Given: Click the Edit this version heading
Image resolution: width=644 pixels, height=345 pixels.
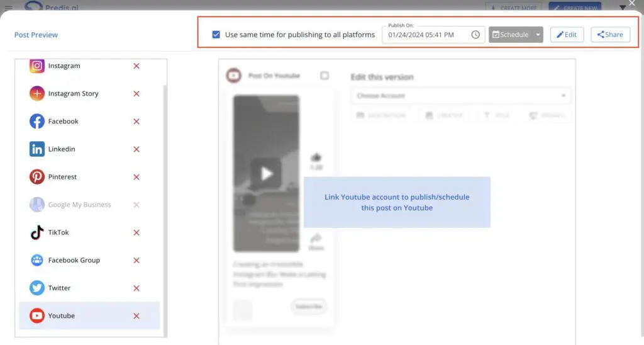Looking at the screenshot, I should [x=382, y=77].
